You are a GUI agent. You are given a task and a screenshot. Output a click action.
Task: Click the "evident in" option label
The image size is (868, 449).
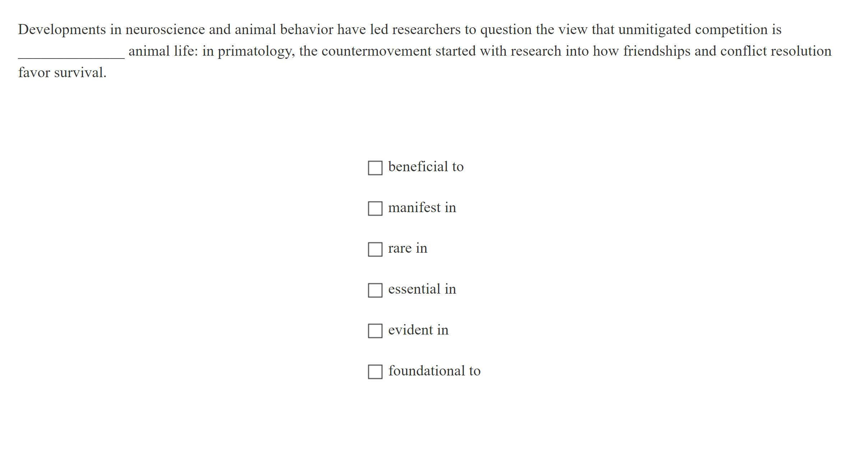tap(418, 330)
